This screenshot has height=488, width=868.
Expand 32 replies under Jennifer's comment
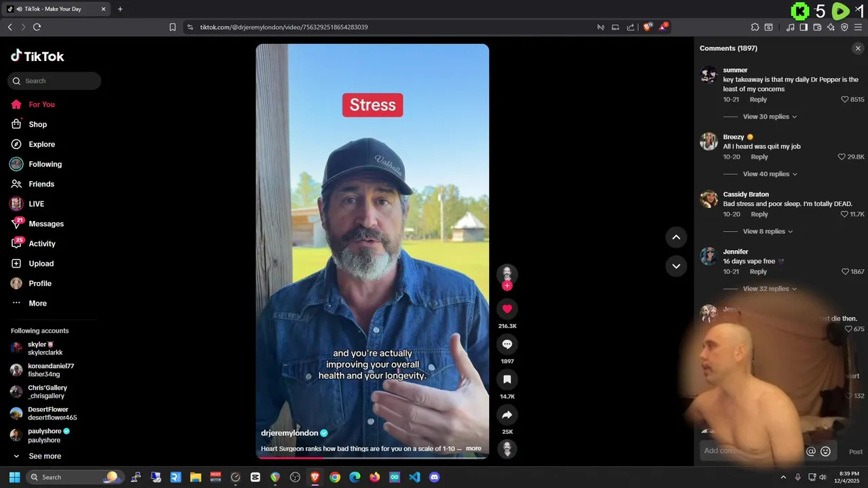pos(770,289)
